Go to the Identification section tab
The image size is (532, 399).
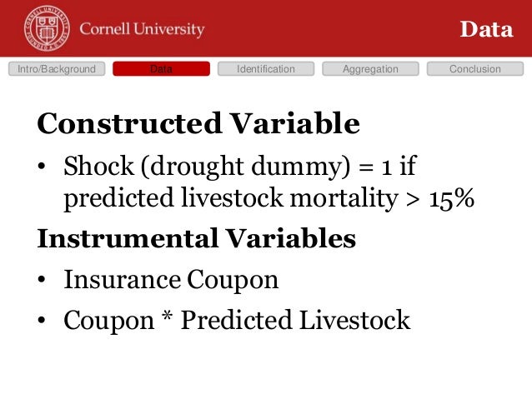266,69
